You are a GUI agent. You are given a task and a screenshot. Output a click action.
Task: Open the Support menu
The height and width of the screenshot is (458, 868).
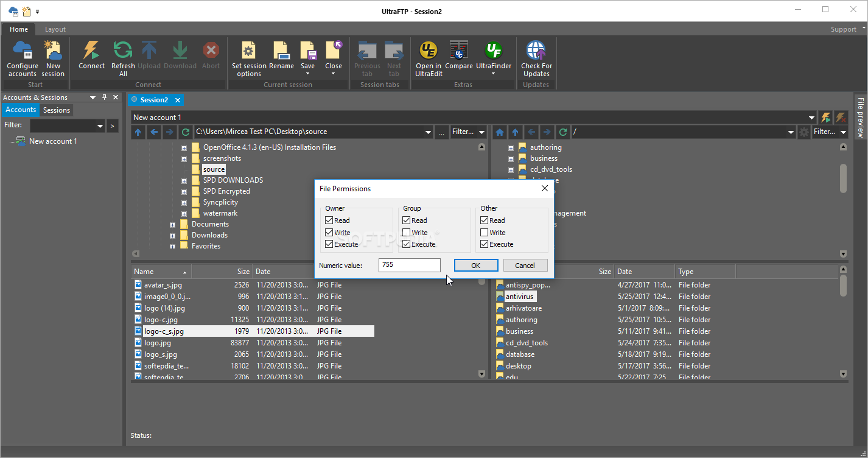point(843,29)
